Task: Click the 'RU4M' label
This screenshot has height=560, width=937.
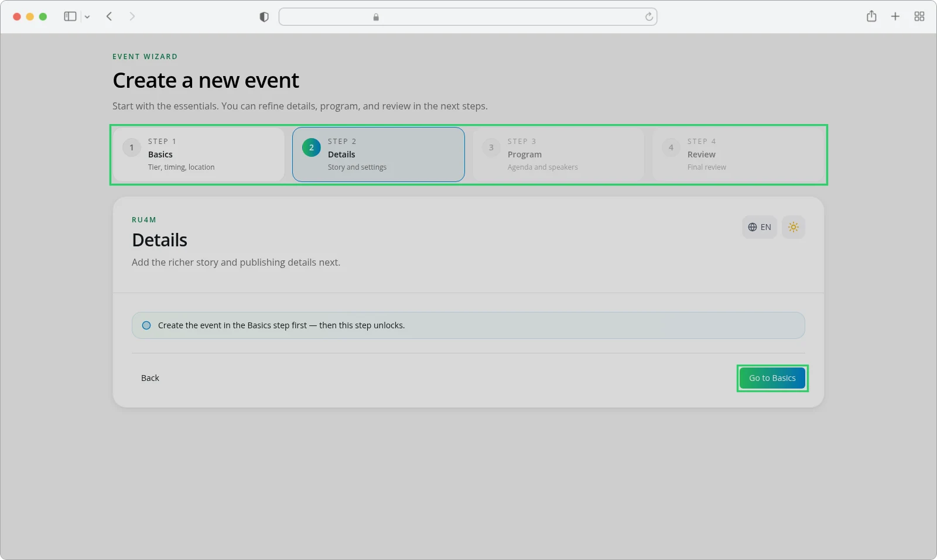Action: pyautogui.click(x=144, y=220)
